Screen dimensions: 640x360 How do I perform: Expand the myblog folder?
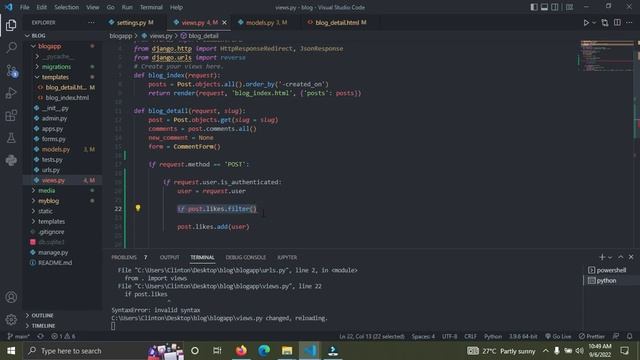coord(48,201)
